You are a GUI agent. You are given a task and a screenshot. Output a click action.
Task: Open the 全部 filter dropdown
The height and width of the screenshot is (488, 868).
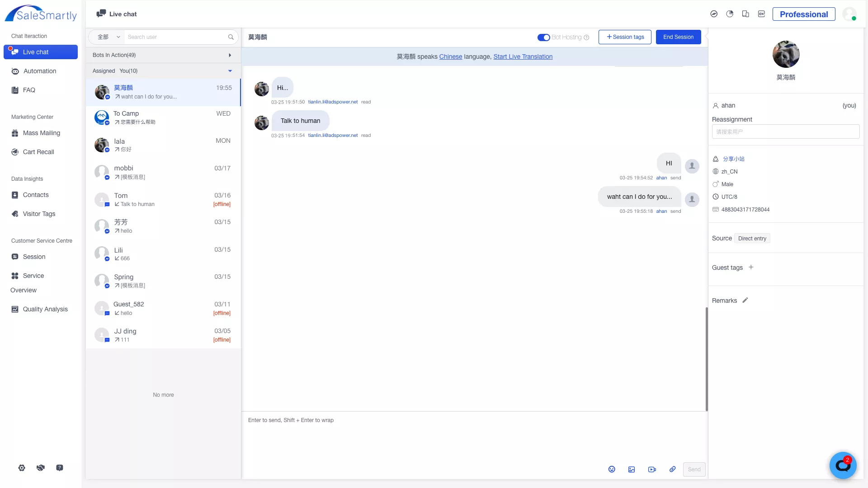point(108,37)
